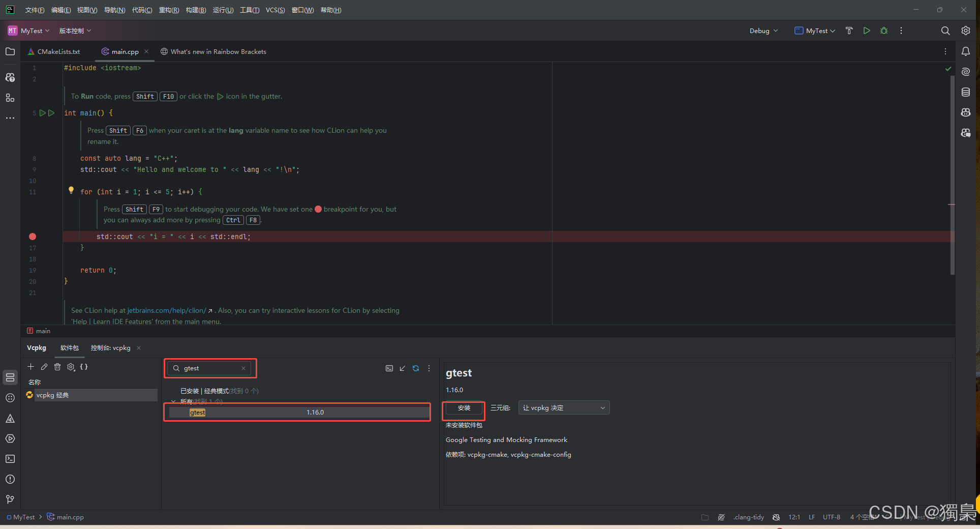Click the curly braces manifest icon
Image resolution: width=980 pixels, height=529 pixels.
(x=84, y=367)
